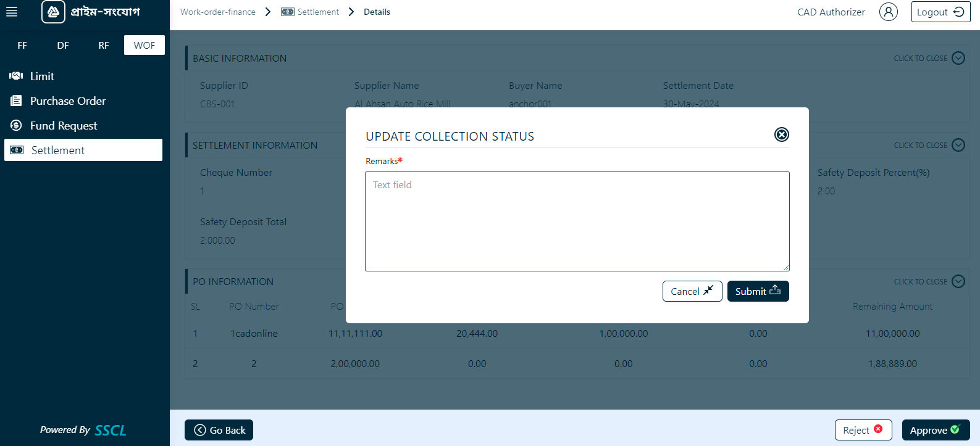Click the Logout button

click(940, 12)
